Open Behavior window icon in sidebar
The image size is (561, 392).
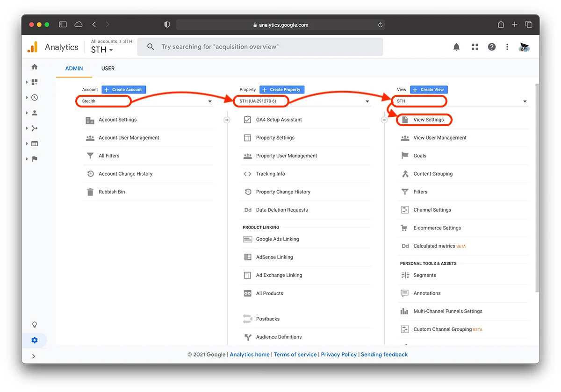(x=35, y=144)
